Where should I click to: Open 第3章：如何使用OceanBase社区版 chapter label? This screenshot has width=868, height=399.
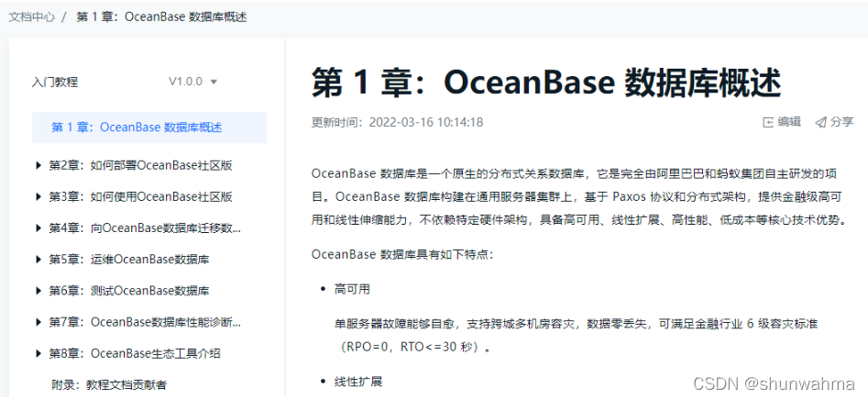pyautogui.click(x=140, y=196)
